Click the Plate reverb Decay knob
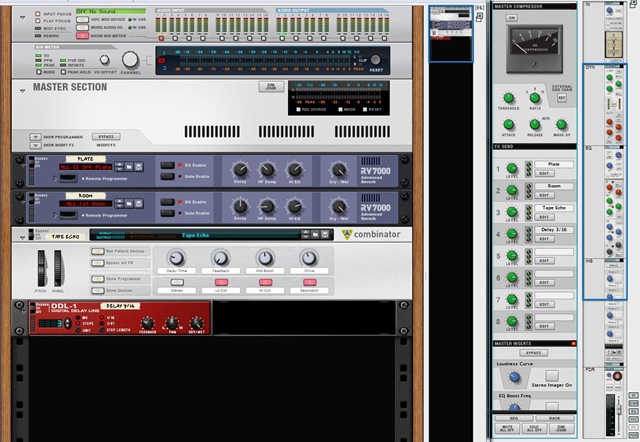 (240, 169)
